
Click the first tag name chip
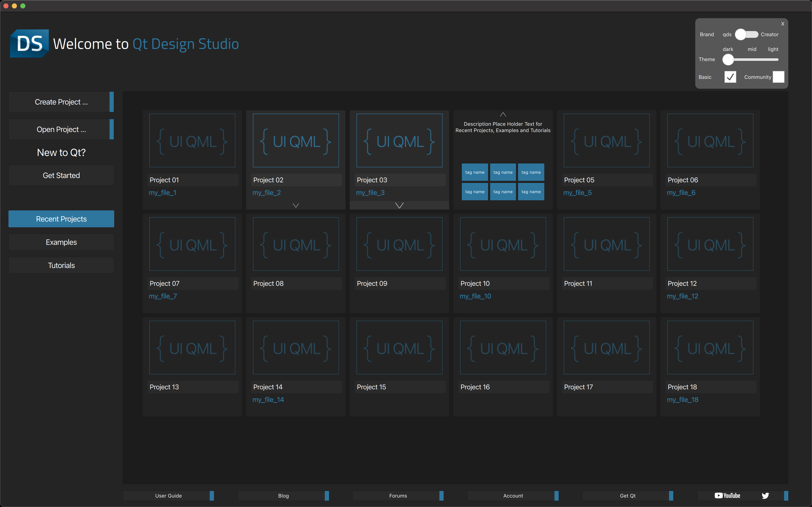coord(475,172)
